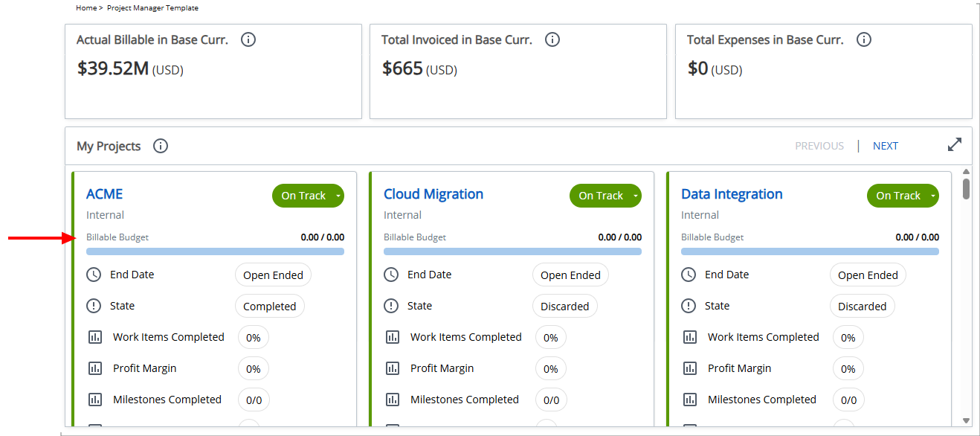Click info icon beside Total Expenses
This screenshot has height=436, width=980.
tap(864, 40)
